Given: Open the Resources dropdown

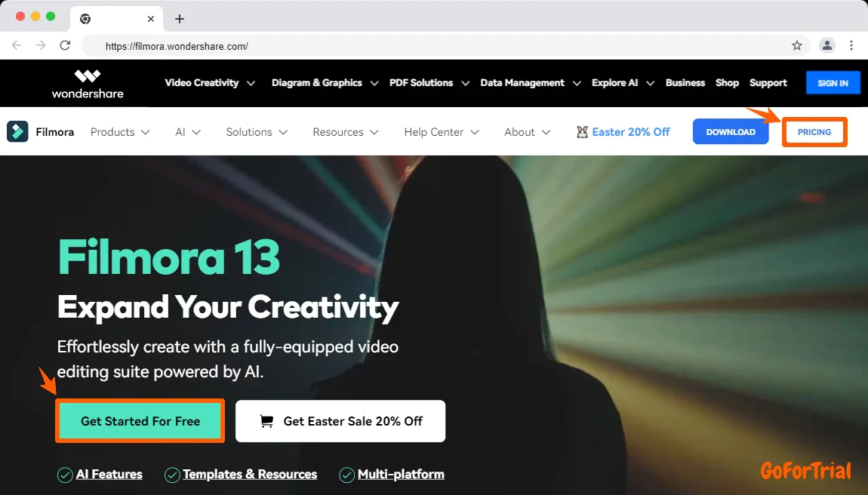Looking at the screenshot, I should coord(346,132).
